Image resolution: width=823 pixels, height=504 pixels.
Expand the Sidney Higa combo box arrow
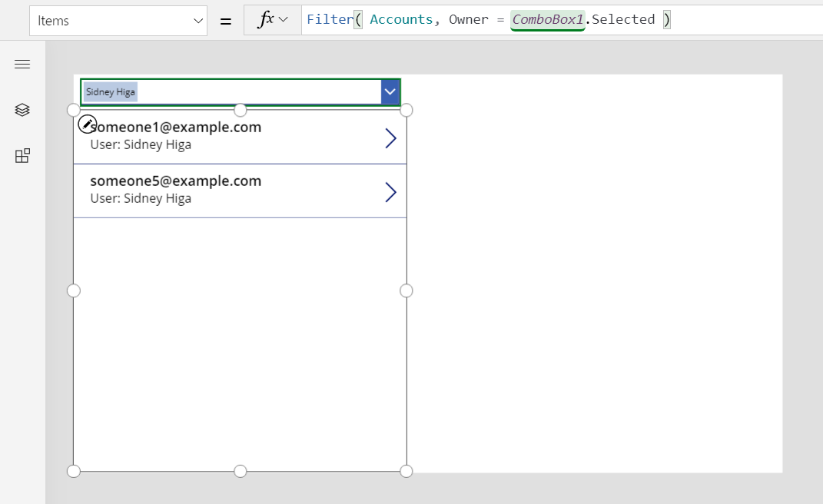point(390,92)
